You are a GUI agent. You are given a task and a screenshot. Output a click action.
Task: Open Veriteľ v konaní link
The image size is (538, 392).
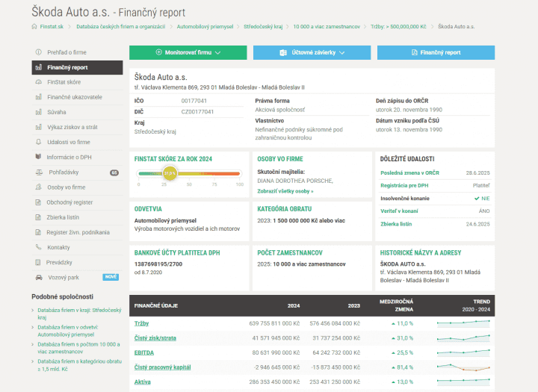pyautogui.click(x=399, y=211)
